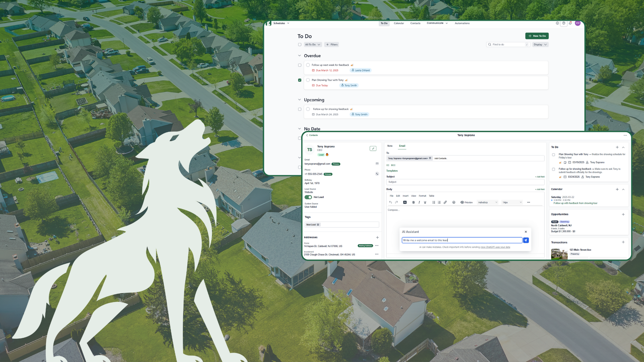Switch to the Calendar tab
Viewport: 644px width, 362px height.
point(399,23)
